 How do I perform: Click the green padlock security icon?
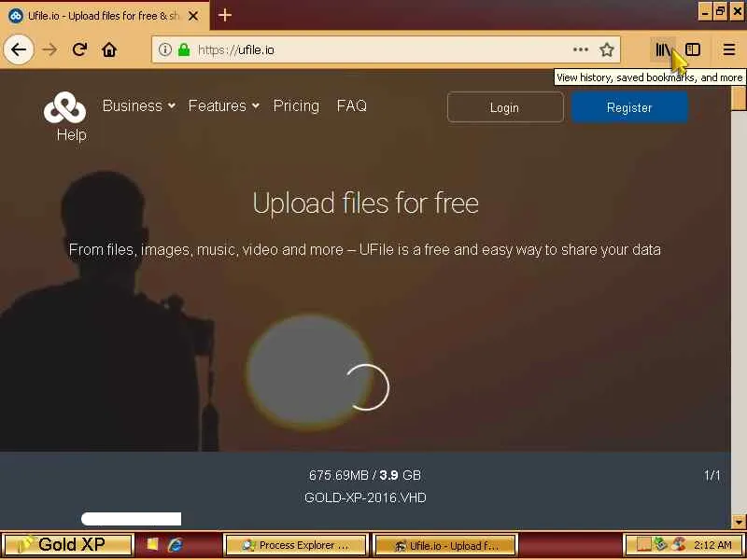pyautogui.click(x=184, y=49)
